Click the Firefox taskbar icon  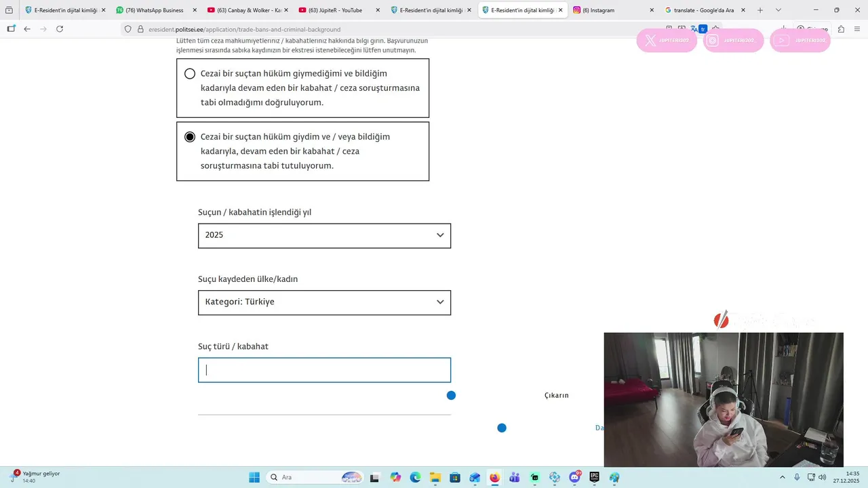[494, 477]
